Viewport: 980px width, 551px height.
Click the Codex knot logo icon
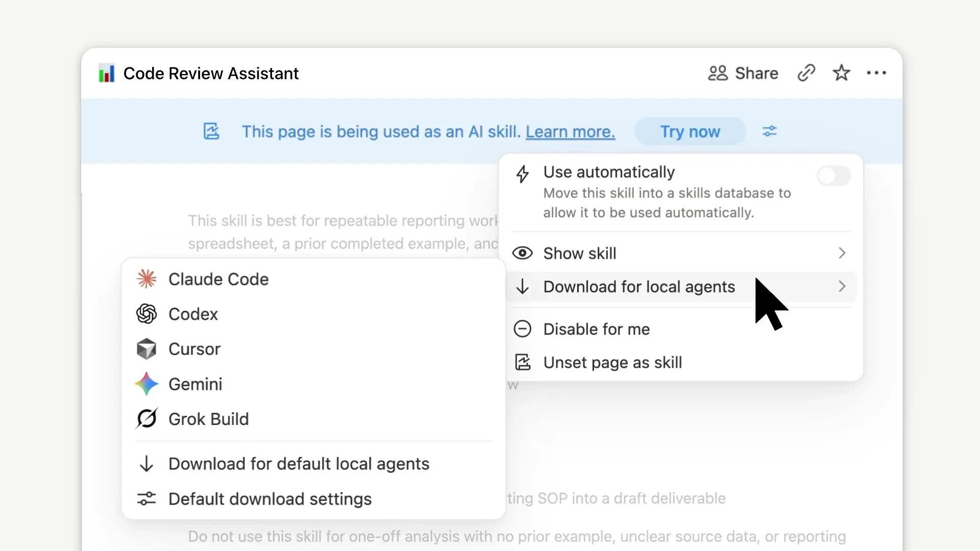[x=146, y=314]
